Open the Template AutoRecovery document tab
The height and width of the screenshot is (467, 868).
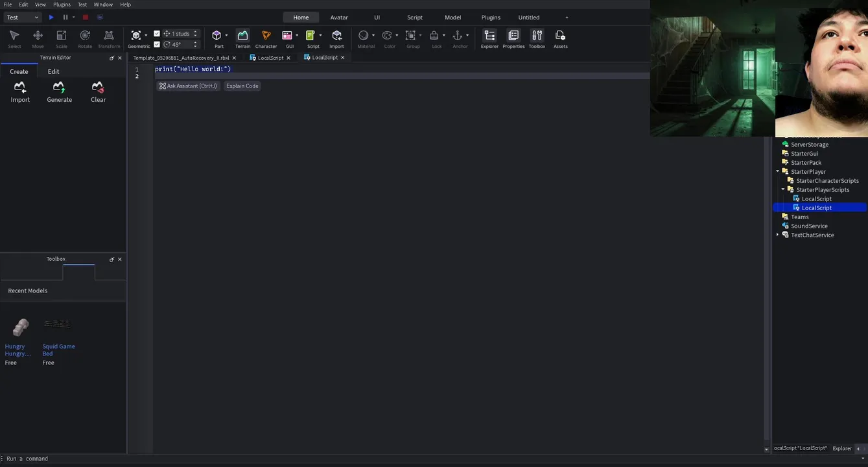coord(181,58)
